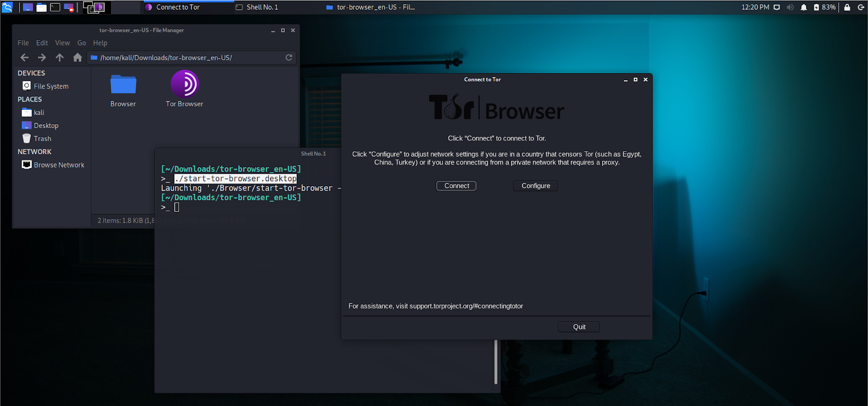Viewport: 868px width, 406px height.
Task: Click the "2 items" status bar text
Action: pyautogui.click(x=126, y=220)
